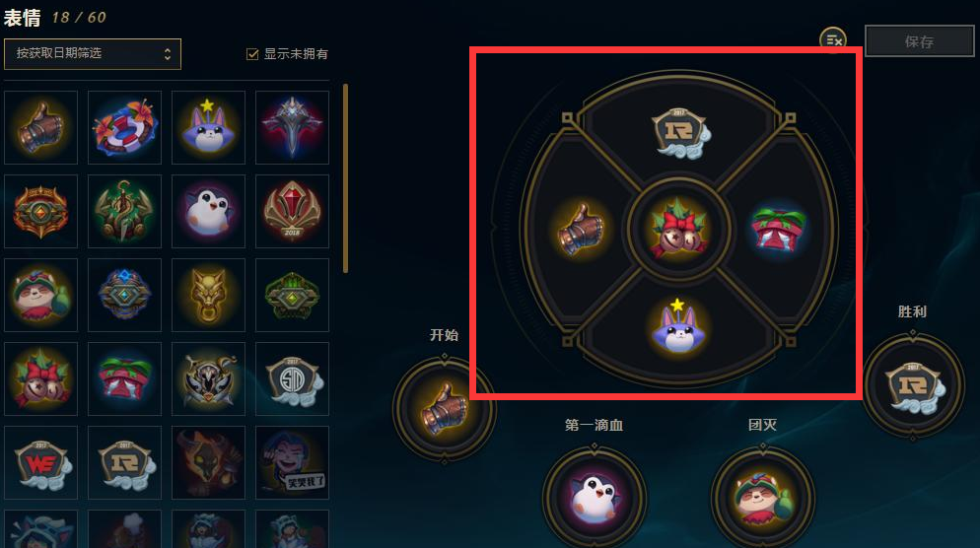This screenshot has width=980, height=548.
Task: Choose the Teemo laughing emote in grid
Action: 40,295
